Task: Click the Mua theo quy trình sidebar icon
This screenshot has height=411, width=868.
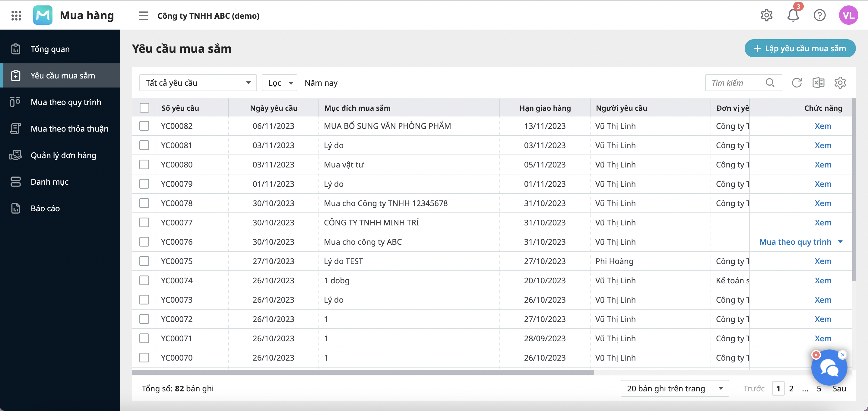Action: click(15, 102)
